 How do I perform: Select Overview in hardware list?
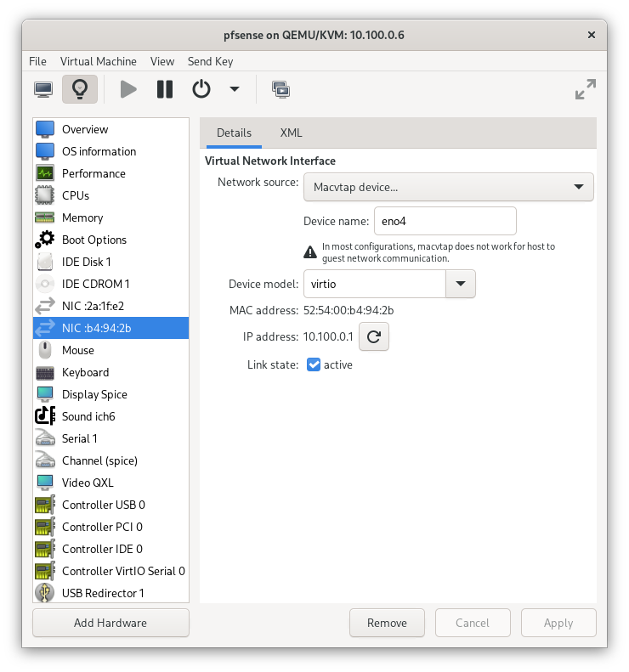tap(111, 129)
